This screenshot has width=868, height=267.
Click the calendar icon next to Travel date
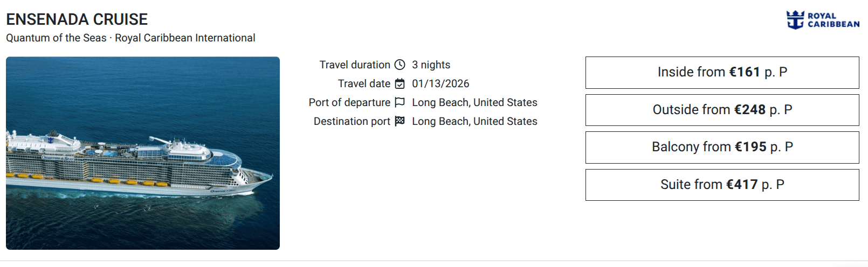(x=399, y=83)
